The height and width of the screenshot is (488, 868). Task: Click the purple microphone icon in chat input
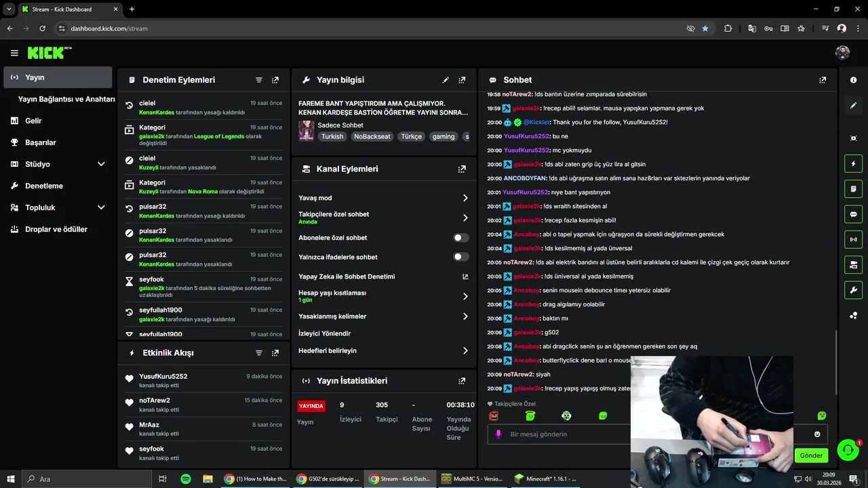coord(498,434)
